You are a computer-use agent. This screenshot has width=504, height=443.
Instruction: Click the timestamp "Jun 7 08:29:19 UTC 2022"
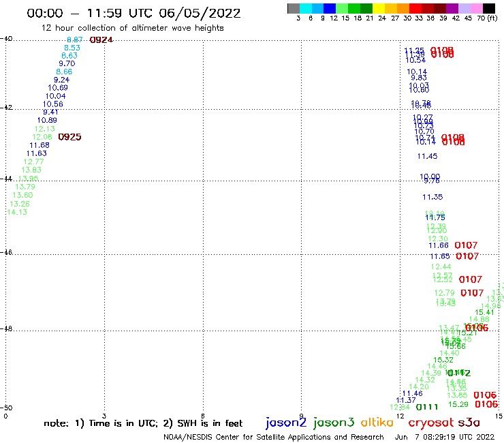[445, 437]
